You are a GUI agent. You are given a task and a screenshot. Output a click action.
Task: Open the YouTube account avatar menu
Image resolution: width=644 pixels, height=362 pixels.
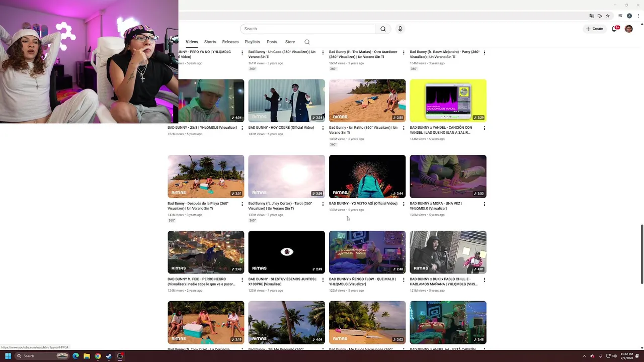click(x=628, y=29)
